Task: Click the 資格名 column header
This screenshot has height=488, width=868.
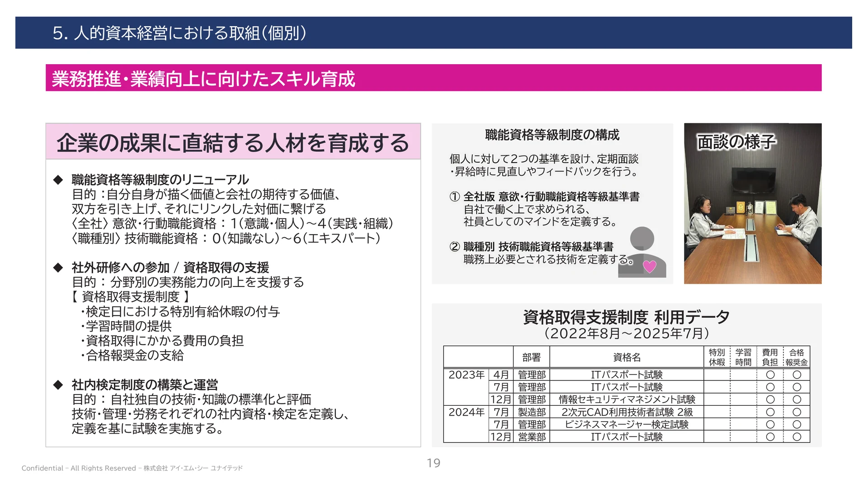Action: click(x=627, y=357)
